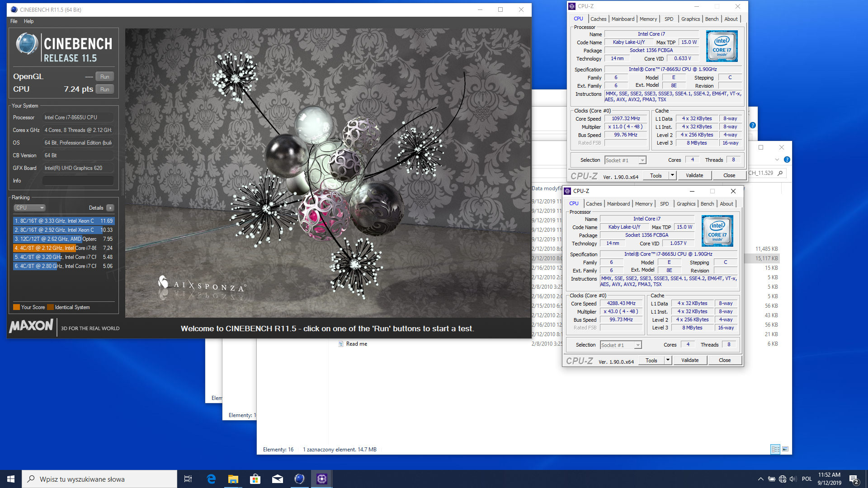
Task: Click Tools button in lower CPU-Z window
Action: point(651,361)
